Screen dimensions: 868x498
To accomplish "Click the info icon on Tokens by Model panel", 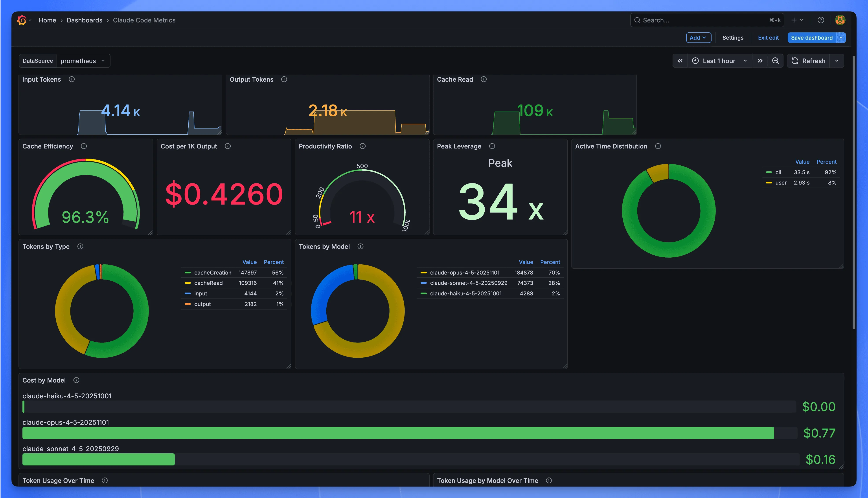I will (361, 246).
